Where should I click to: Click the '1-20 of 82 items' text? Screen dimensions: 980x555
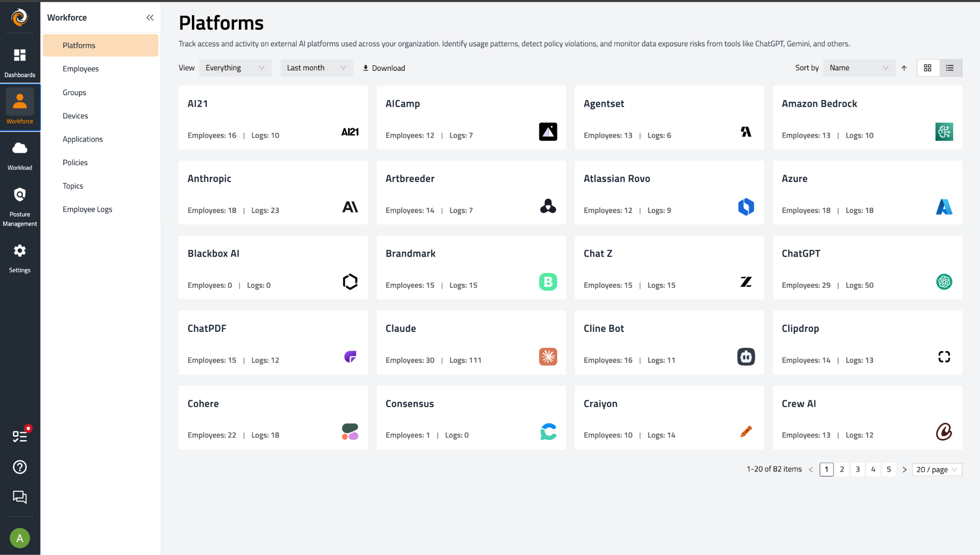click(x=774, y=469)
